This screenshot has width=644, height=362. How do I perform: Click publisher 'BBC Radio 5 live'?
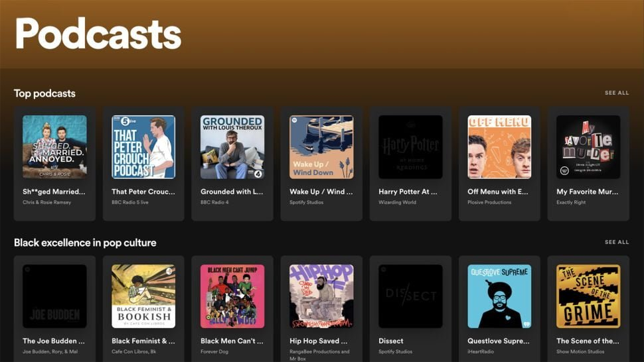click(130, 202)
